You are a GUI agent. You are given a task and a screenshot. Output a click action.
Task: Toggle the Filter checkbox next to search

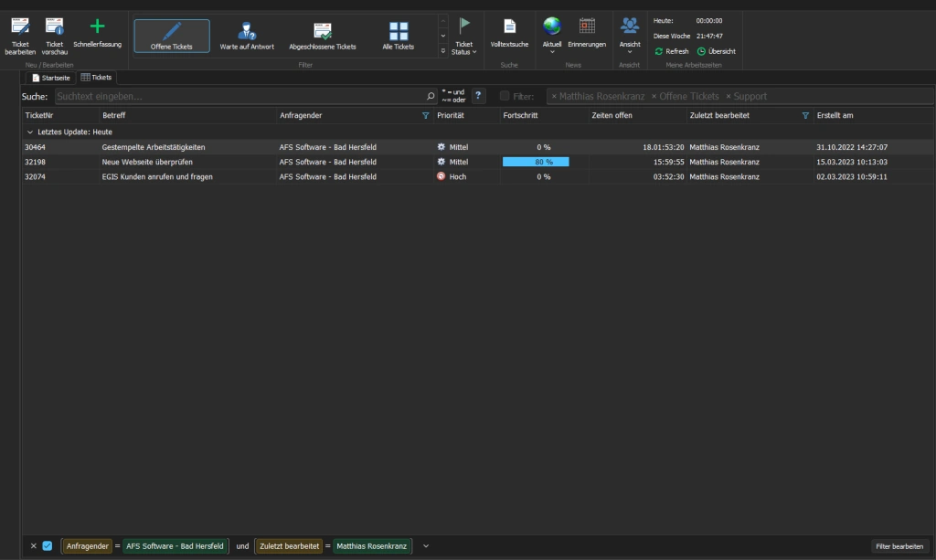coord(505,96)
